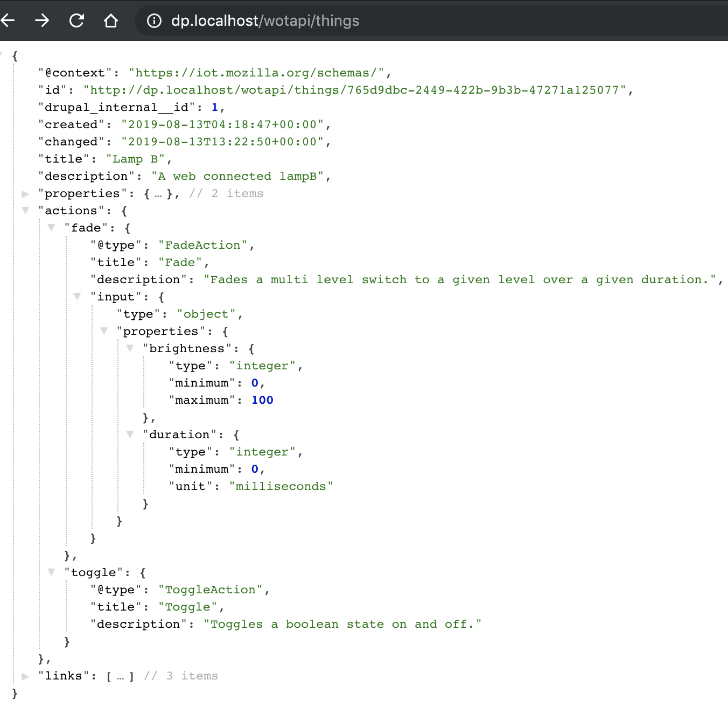View site information icon in address bar
This screenshot has height=715, width=728.
(x=154, y=21)
